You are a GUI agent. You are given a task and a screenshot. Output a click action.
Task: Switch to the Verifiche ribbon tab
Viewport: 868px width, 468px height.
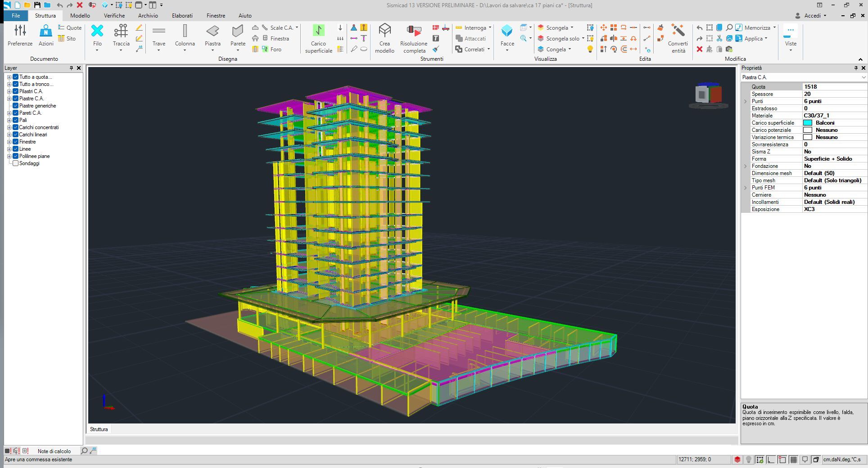[x=114, y=16]
